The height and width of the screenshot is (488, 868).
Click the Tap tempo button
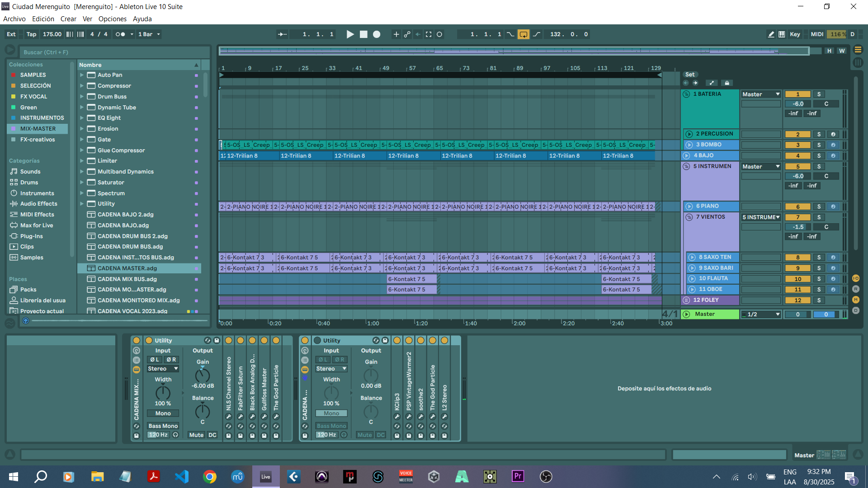pos(31,34)
